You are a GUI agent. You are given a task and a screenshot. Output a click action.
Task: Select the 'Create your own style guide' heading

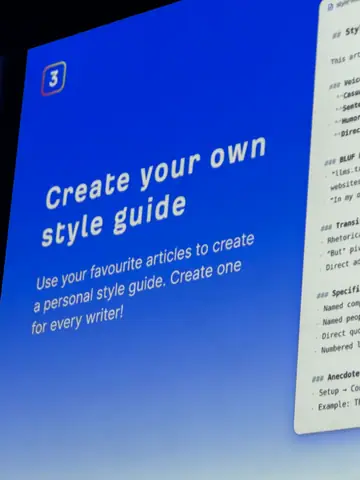click(x=154, y=192)
